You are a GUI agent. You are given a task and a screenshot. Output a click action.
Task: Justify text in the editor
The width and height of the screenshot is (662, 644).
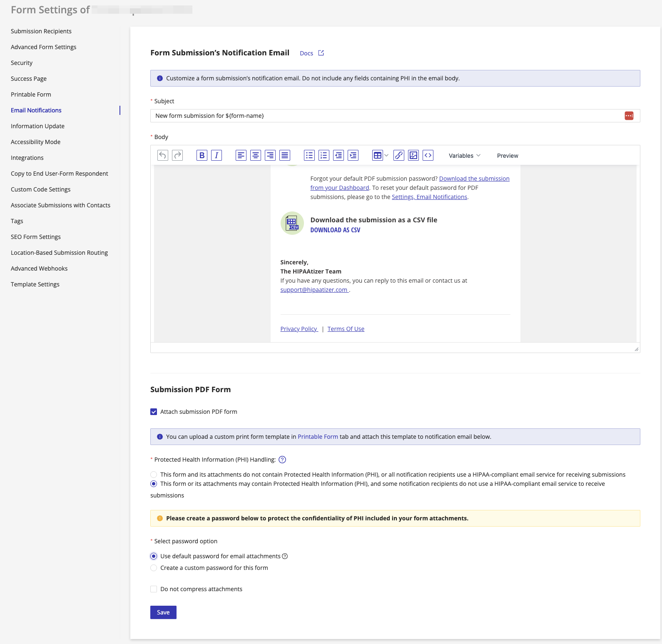285,155
